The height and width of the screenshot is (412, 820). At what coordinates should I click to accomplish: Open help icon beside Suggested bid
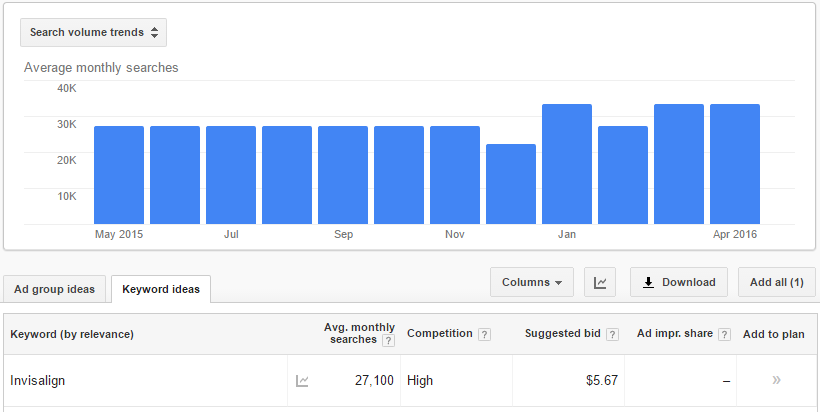[612, 335]
